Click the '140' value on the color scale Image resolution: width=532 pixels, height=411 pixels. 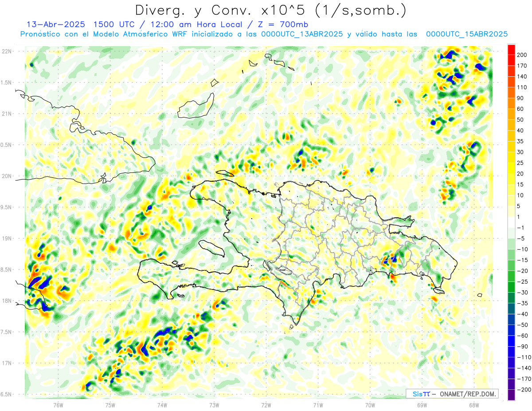522,76
